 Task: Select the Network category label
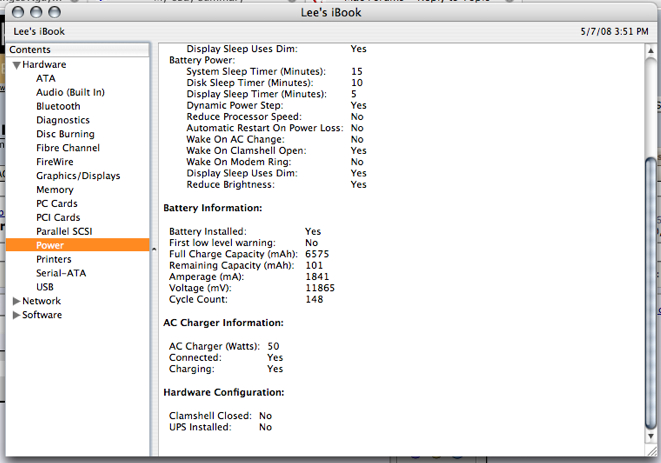pyautogui.click(x=41, y=301)
